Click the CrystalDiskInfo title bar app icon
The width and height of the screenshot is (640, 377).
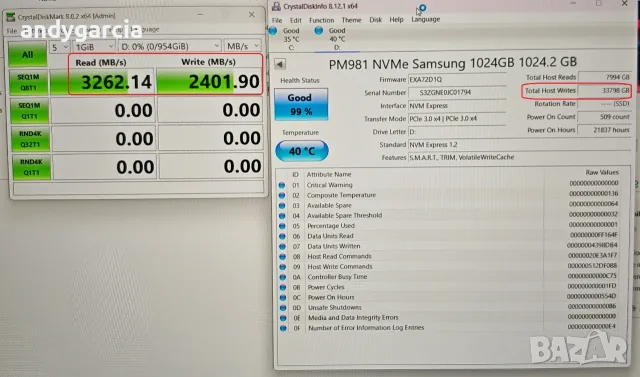[276, 6]
